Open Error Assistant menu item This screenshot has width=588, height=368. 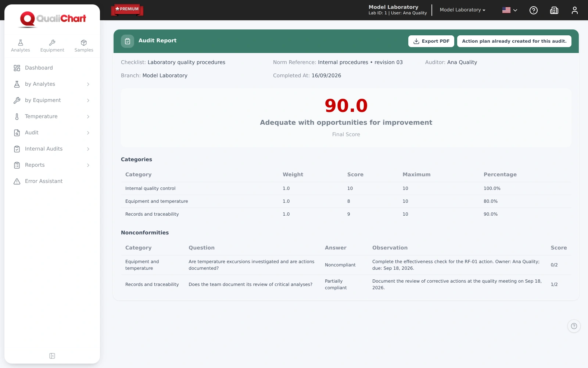pos(52,181)
